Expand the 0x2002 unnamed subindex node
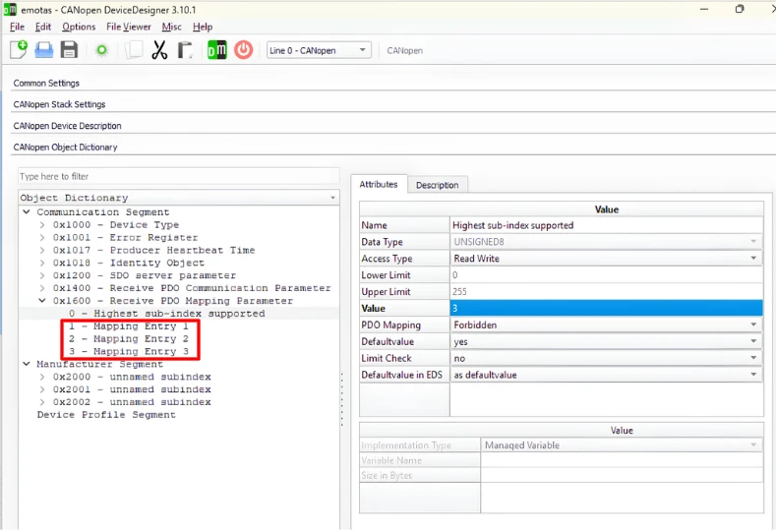Screen dimensions: 776x532 [42, 402]
